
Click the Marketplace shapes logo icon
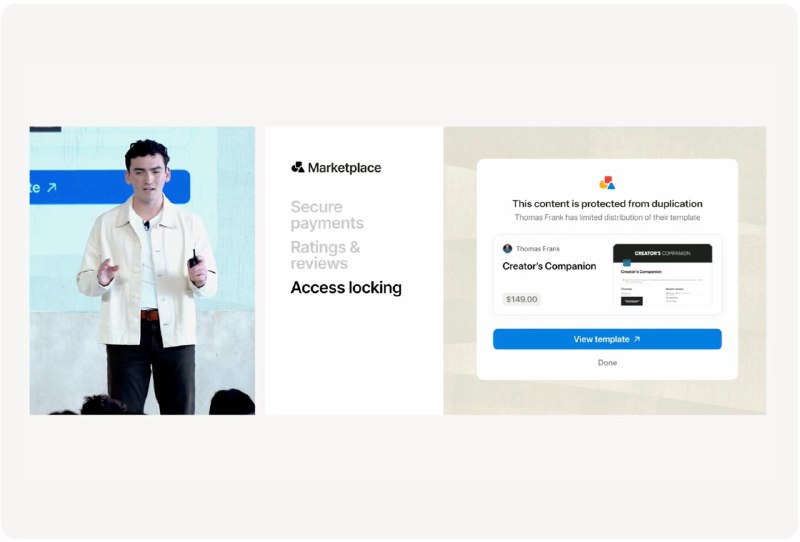pyautogui.click(x=297, y=167)
